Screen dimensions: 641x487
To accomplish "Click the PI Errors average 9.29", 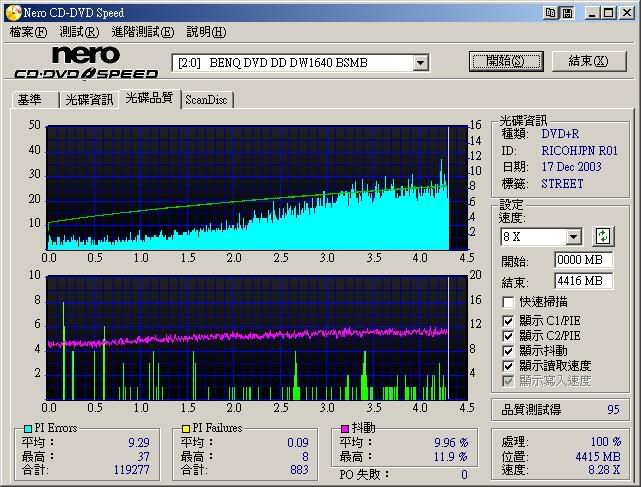I will (x=139, y=443).
